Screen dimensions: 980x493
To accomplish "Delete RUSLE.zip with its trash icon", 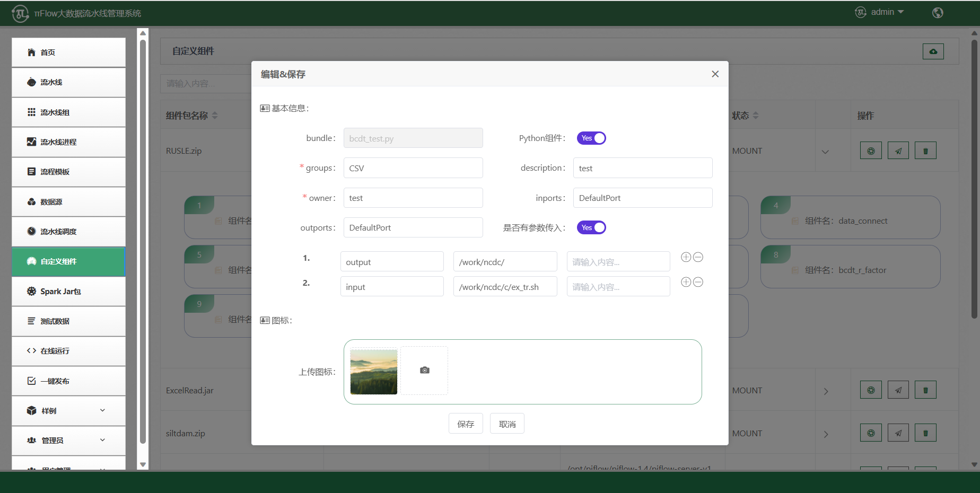I will [925, 151].
